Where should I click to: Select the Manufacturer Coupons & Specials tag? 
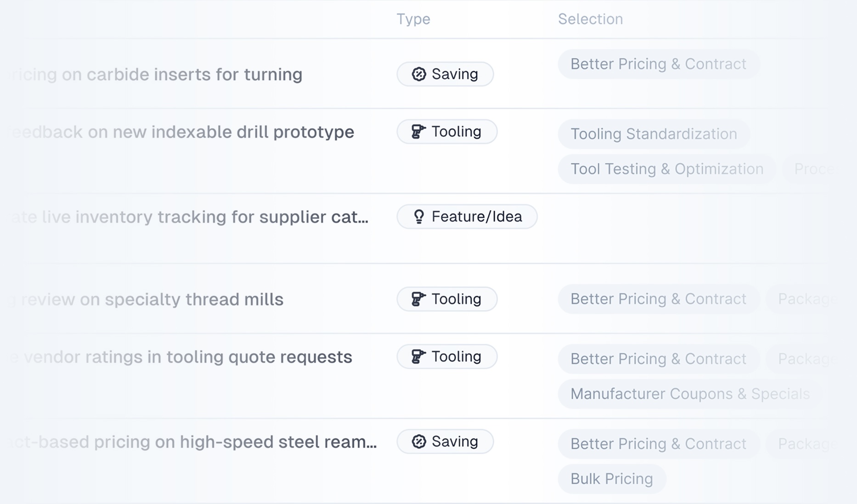click(x=690, y=394)
